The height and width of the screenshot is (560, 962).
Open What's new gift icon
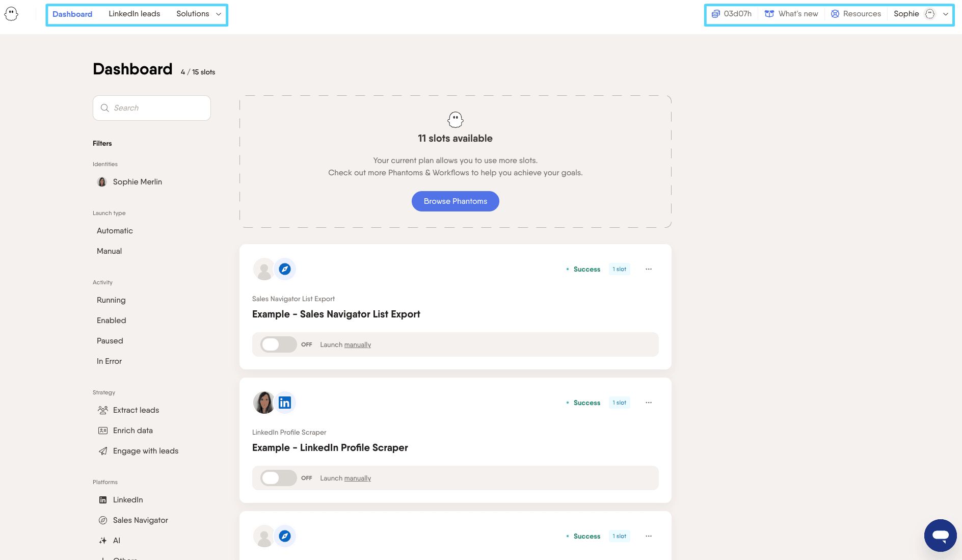click(769, 14)
